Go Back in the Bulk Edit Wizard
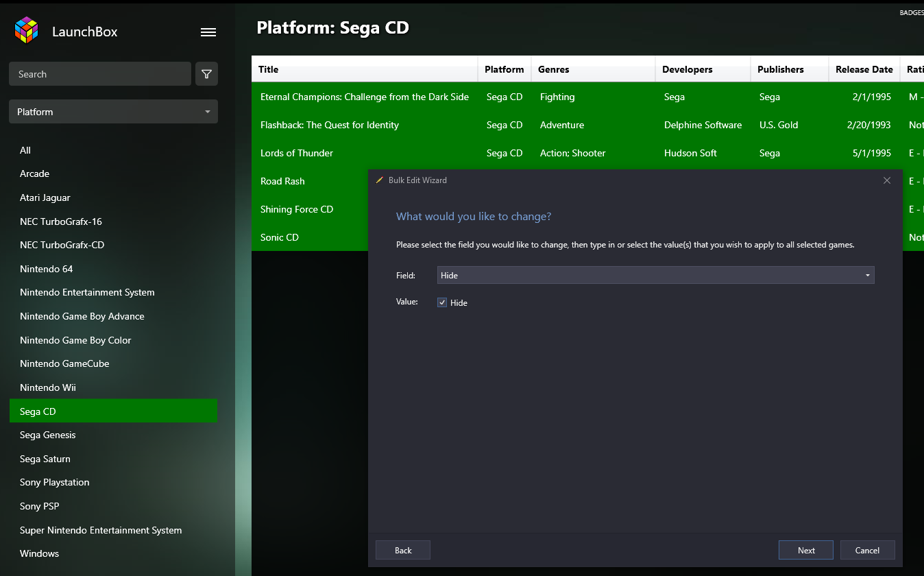Image resolution: width=924 pixels, height=576 pixels. point(403,550)
